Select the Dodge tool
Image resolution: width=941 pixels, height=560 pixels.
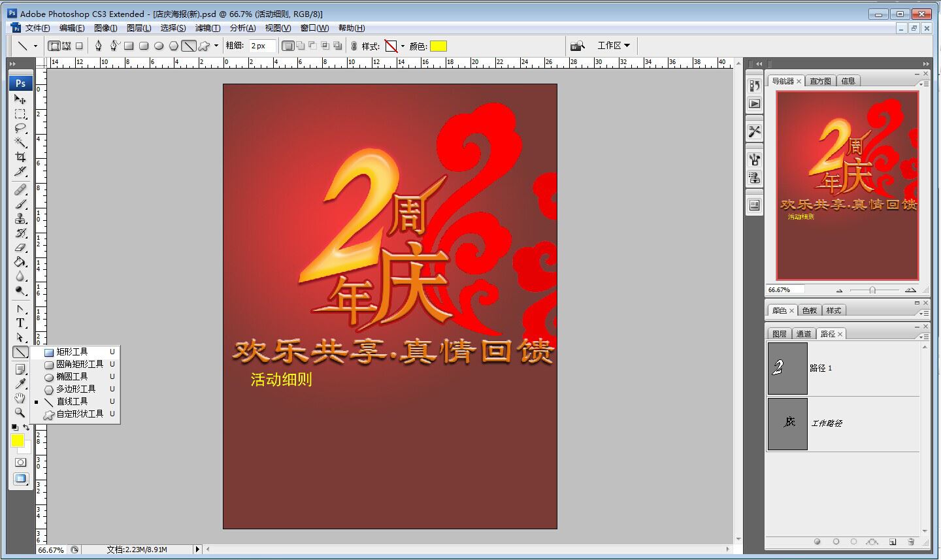(x=20, y=290)
